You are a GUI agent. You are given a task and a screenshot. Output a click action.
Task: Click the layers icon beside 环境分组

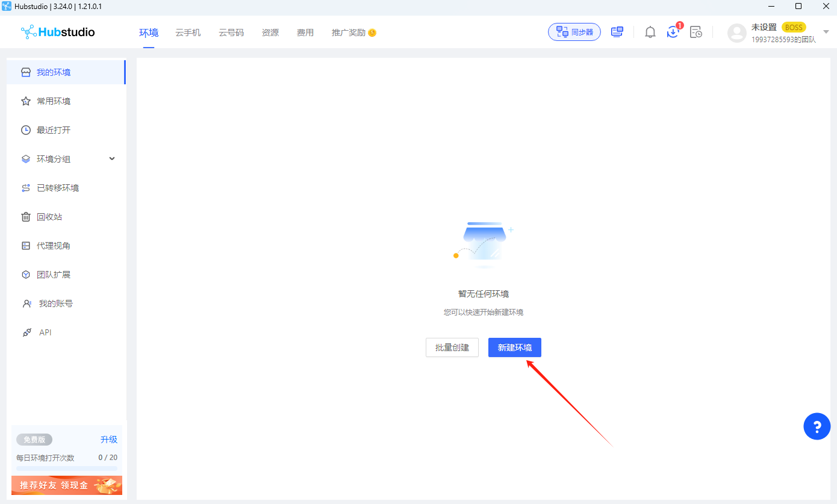[26, 159]
